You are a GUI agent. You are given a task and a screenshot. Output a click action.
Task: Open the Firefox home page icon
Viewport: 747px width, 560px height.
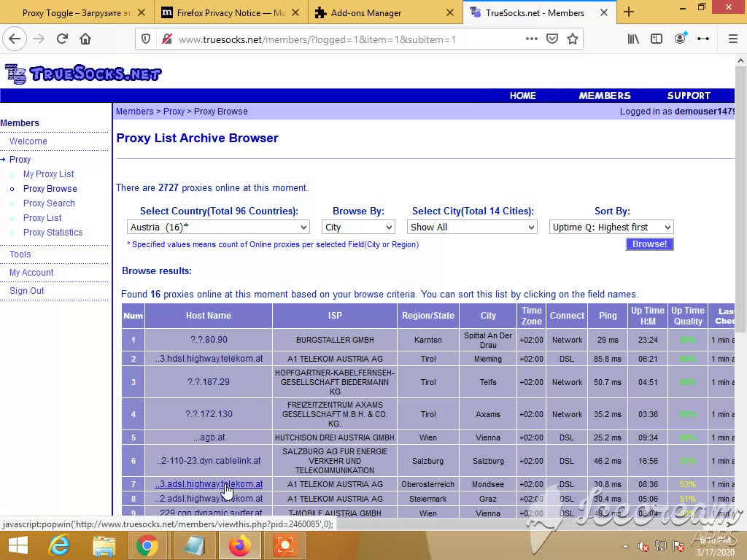[x=85, y=39]
